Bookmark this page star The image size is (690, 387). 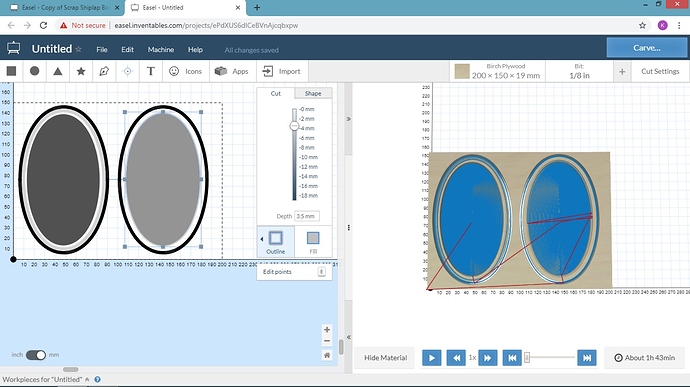click(642, 26)
